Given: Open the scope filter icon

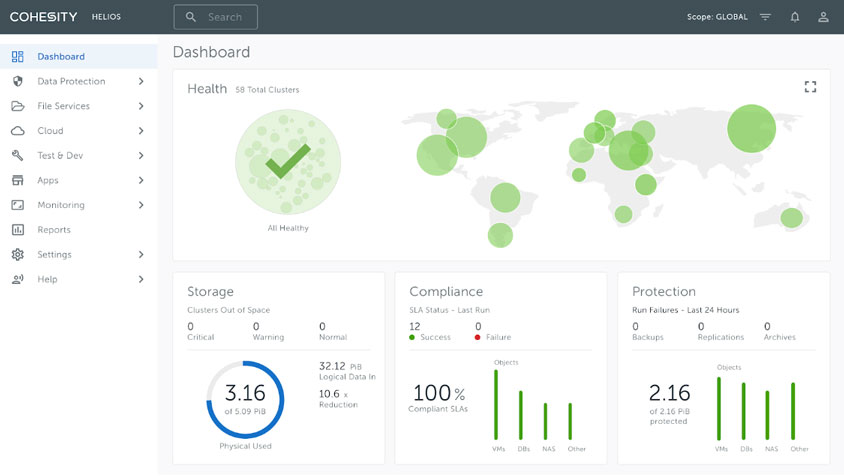Looking at the screenshot, I should 765,17.
